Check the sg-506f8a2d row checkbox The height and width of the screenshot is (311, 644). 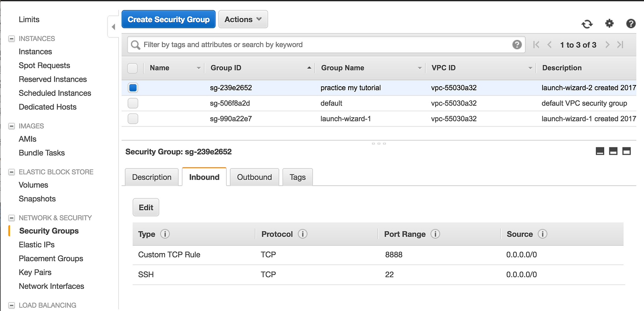pos(133,103)
